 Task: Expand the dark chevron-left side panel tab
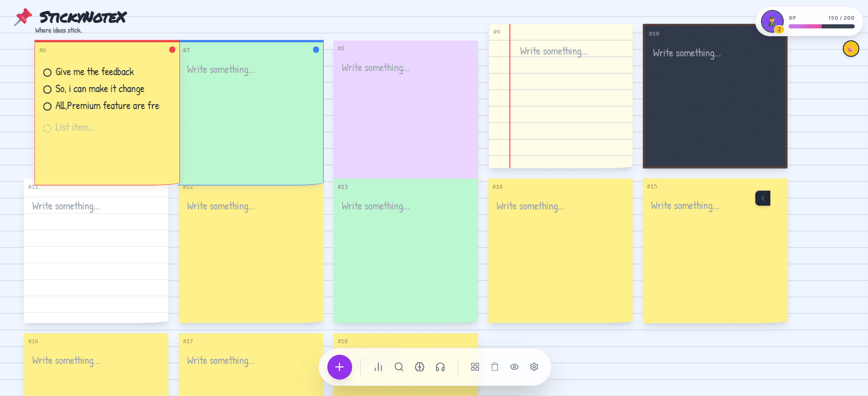763,198
